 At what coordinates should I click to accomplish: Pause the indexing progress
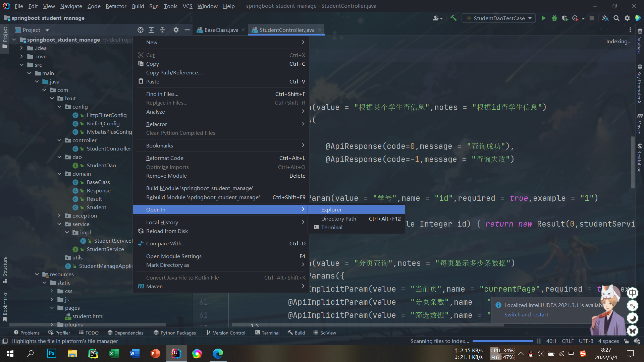pyautogui.click(x=539, y=341)
